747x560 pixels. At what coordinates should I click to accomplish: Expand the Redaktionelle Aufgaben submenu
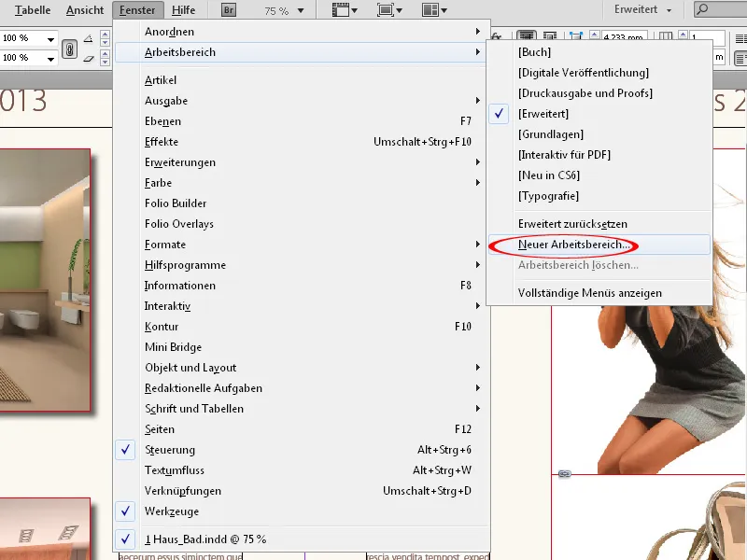pyautogui.click(x=303, y=387)
